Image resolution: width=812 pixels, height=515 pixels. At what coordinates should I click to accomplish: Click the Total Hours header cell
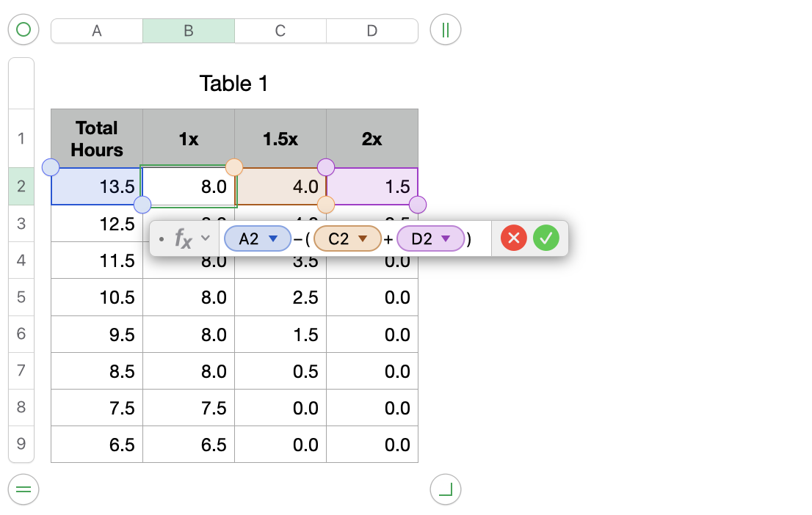coord(97,139)
